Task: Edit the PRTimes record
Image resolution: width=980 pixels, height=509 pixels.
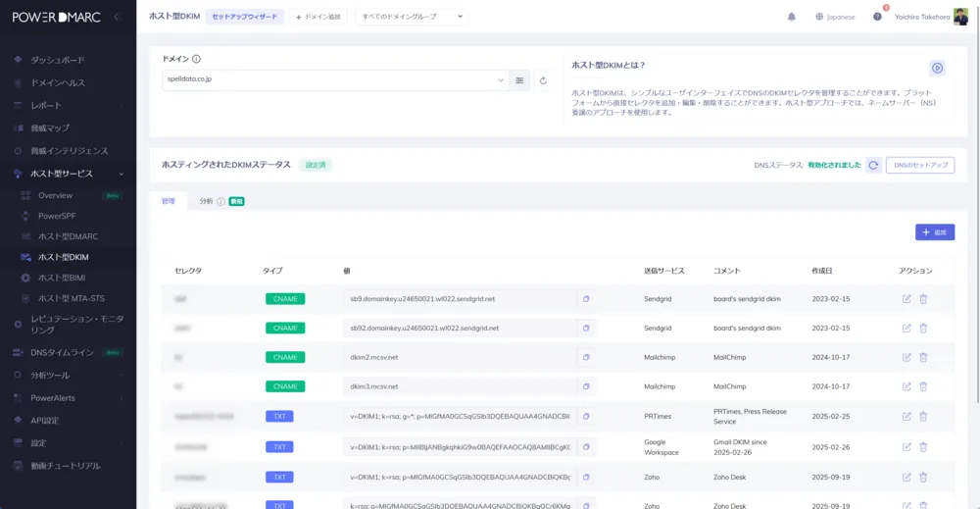Action: (906, 417)
